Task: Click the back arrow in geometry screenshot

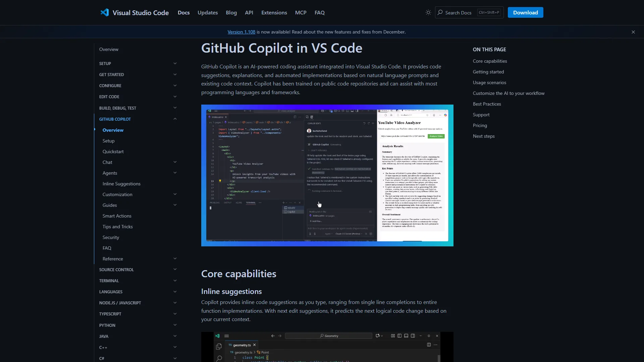Action: tap(273, 336)
